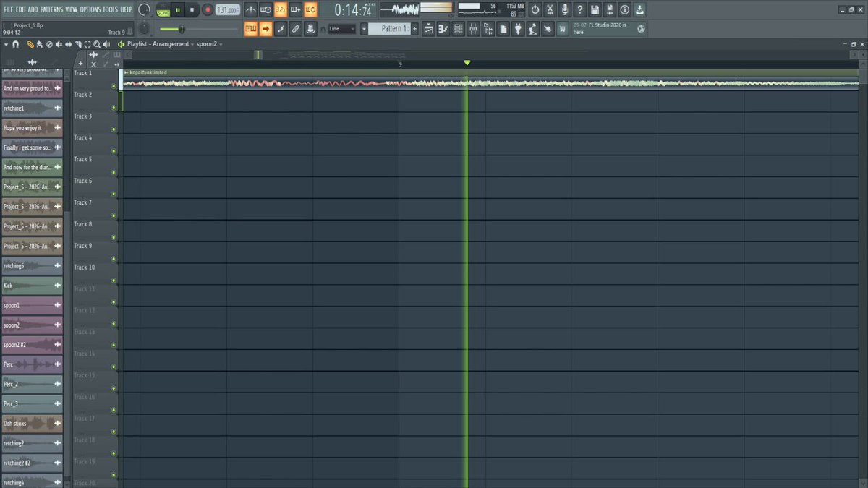Toggle step editing mode icon
Image resolution: width=868 pixels, height=488 pixels.
pyautogui.click(x=281, y=29)
